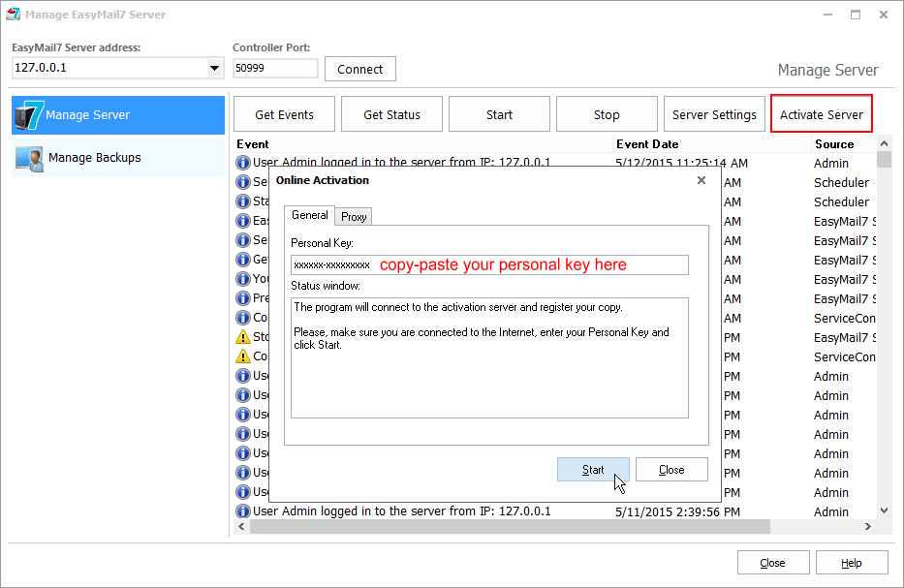Select the General tab in Online Activation
Image resolution: width=904 pixels, height=588 pixels.
[x=310, y=215]
